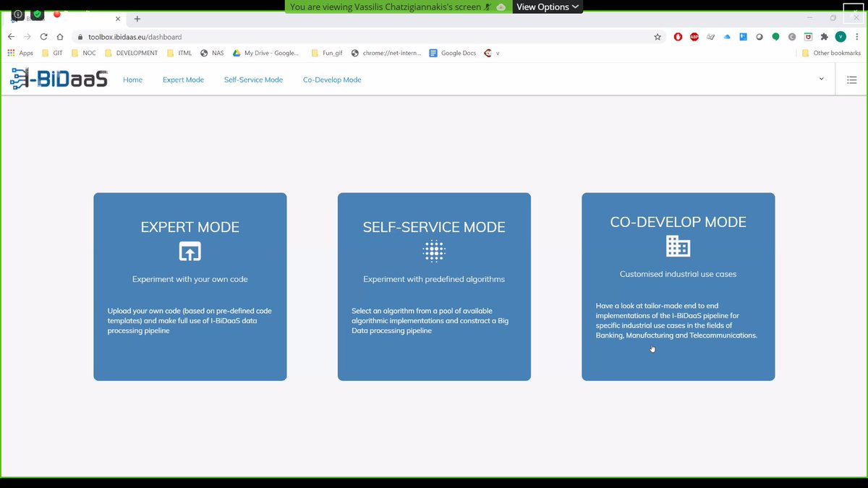Go to Home in the navbar
868x488 pixels.
tap(132, 80)
